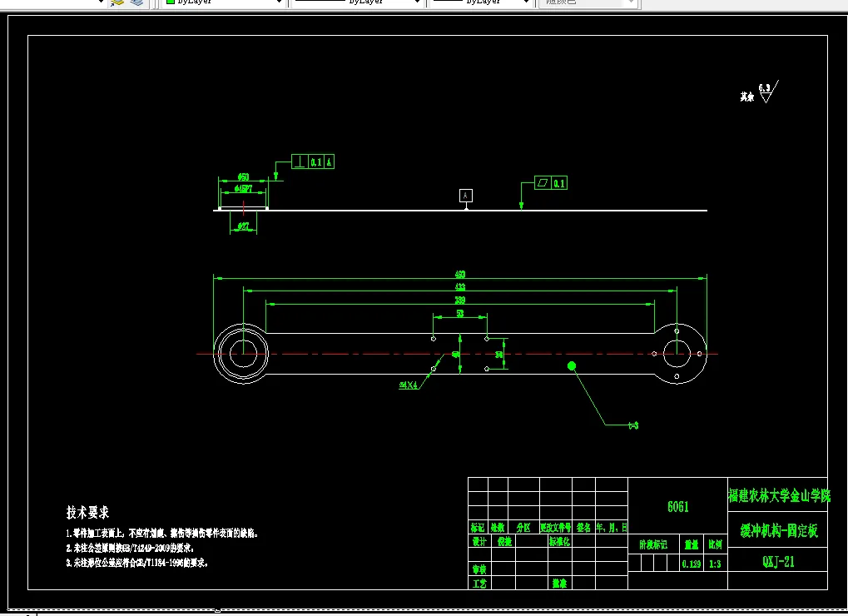Select technical requirement line 2 about GB/T4249-2009
Viewport: 848px width, 616px height.
(x=131, y=548)
